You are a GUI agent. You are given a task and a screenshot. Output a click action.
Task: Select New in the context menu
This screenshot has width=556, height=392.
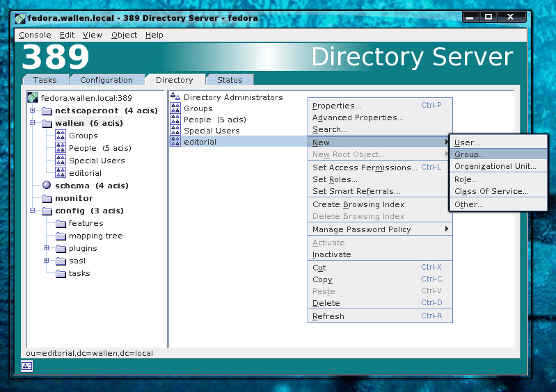coord(380,142)
